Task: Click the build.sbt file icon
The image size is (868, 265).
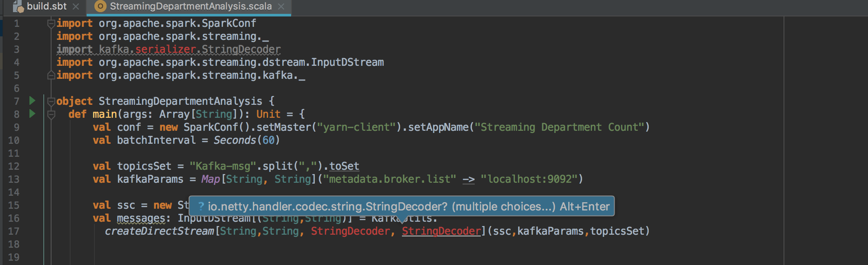Action: pyautogui.click(x=18, y=6)
